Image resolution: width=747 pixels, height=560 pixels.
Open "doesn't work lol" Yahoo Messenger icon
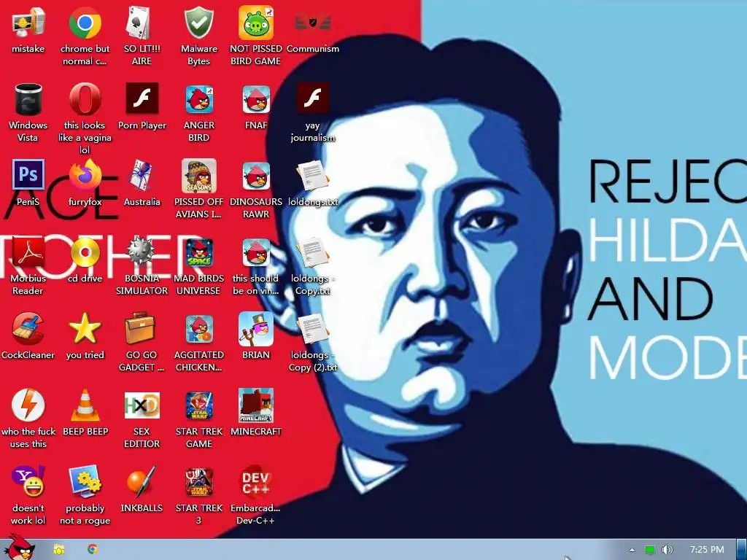click(x=28, y=481)
